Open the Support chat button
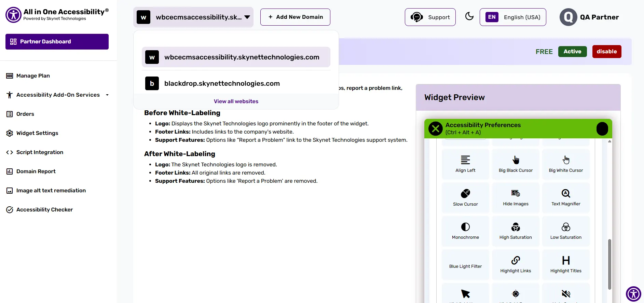The height and width of the screenshot is (303, 644). [x=430, y=17]
